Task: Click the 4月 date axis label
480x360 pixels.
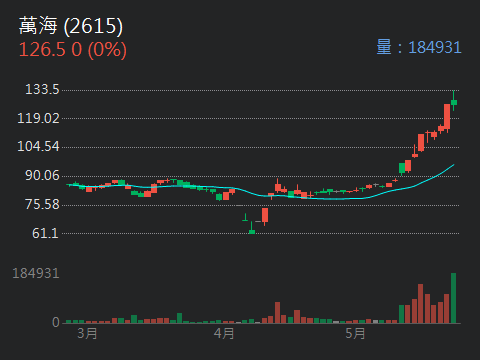Action: click(224, 333)
